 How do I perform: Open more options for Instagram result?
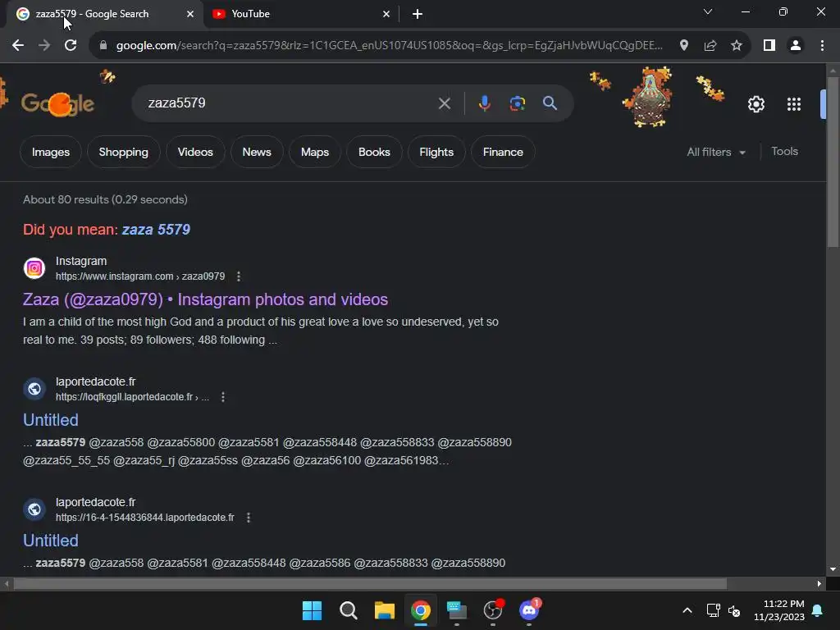click(x=239, y=276)
